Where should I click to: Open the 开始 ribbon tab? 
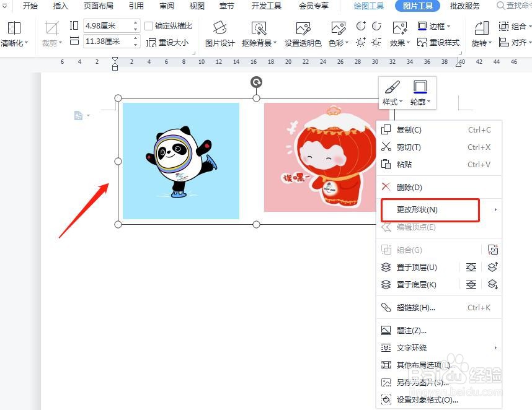(30, 6)
